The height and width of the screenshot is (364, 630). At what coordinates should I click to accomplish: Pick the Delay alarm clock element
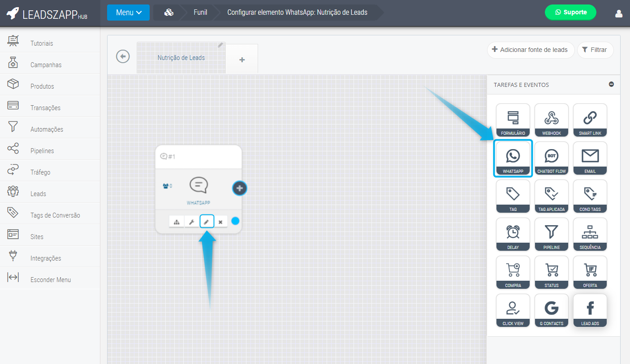[x=513, y=235]
